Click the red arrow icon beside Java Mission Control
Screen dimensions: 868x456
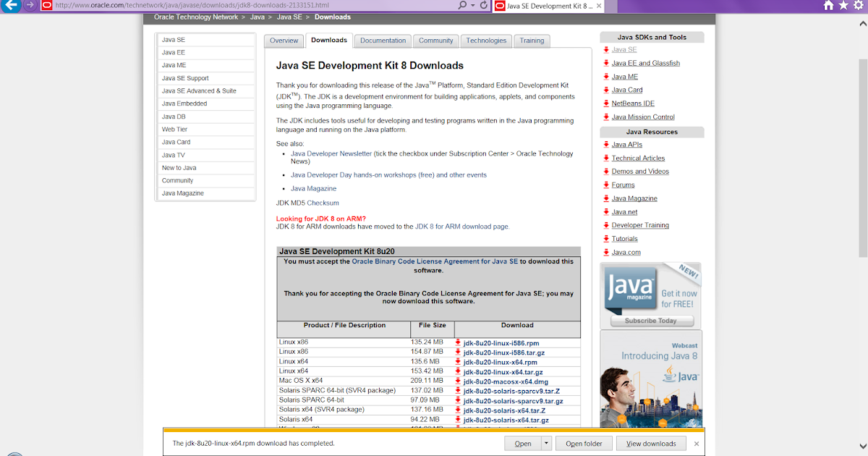pyautogui.click(x=606, y=117)
